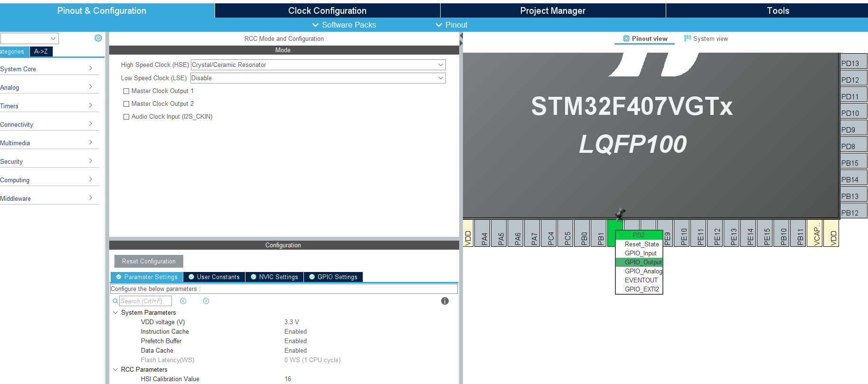Enable Master Clock Output 1 checkbox
The width and height of the screenshot is (868, 384).
point(126,91)
